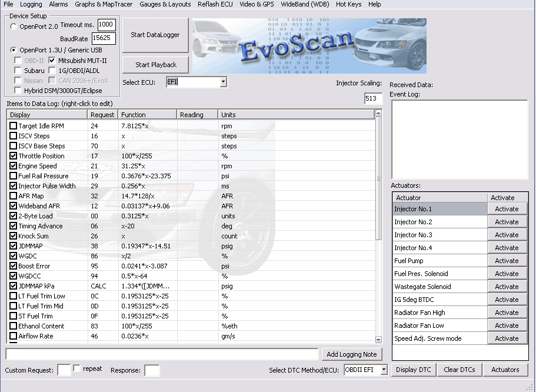Check ISCV Steps logging item
Image resolution: width=536 pixels, height=392 pixels.
coord(14,136)
